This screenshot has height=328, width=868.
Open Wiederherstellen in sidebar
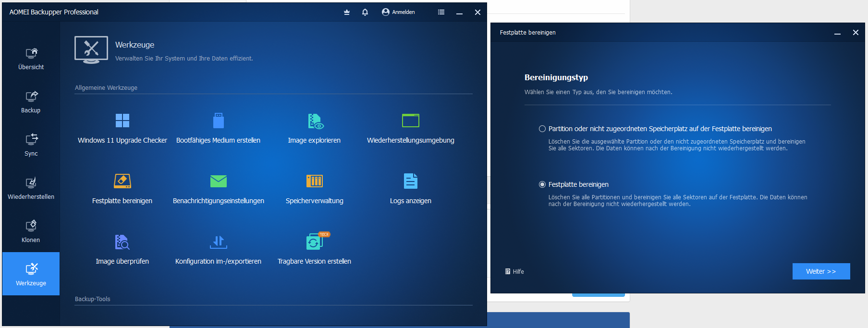click(x=31, y=188)
